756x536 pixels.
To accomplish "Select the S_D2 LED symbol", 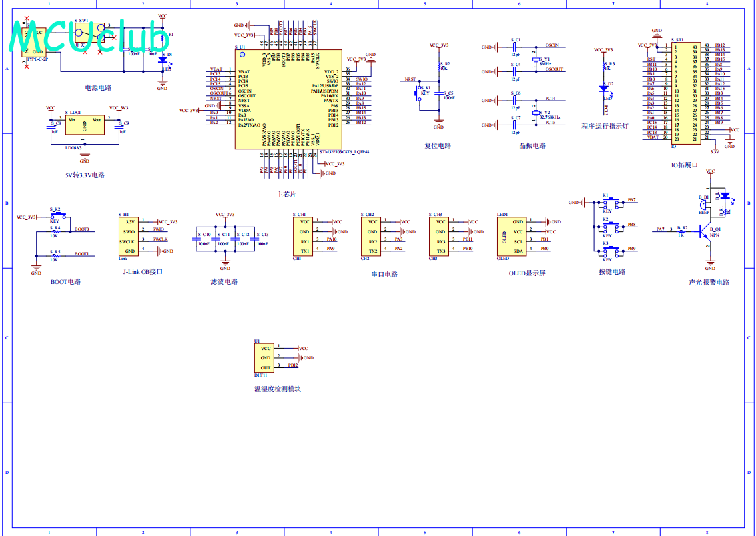I will click(603, 89).
